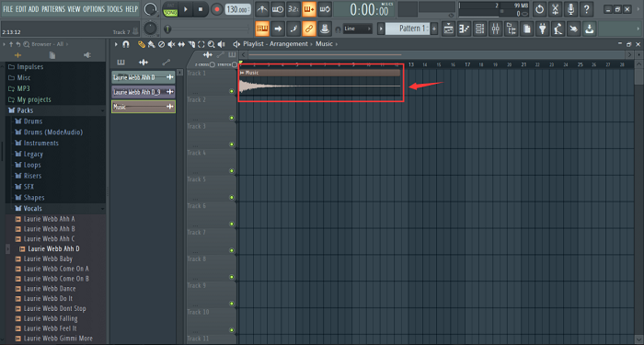Click the tempo field showing 130

238,9
